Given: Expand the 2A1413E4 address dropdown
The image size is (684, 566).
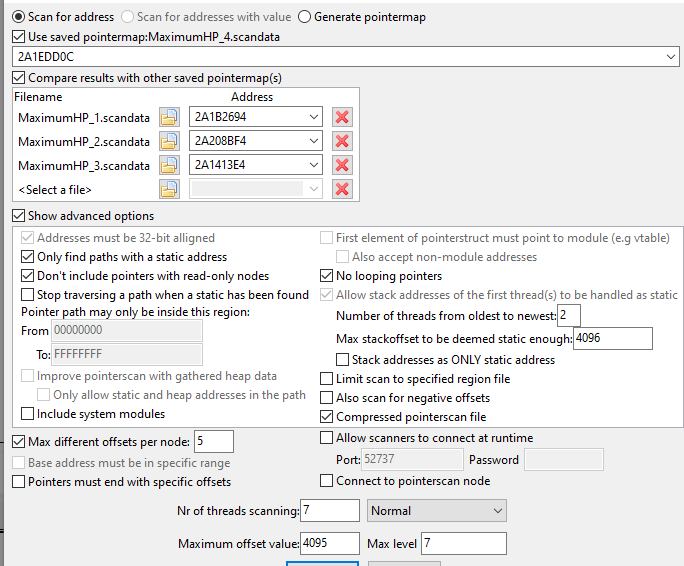Looking at the screenshot, I should (314, 165).
